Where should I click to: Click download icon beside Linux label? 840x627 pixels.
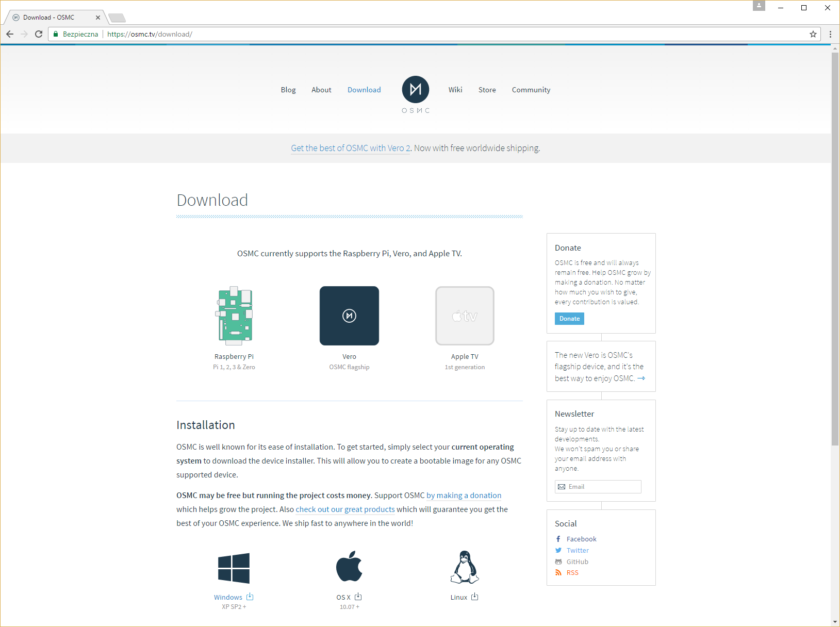pyautogui.click(x=475, y=597)
